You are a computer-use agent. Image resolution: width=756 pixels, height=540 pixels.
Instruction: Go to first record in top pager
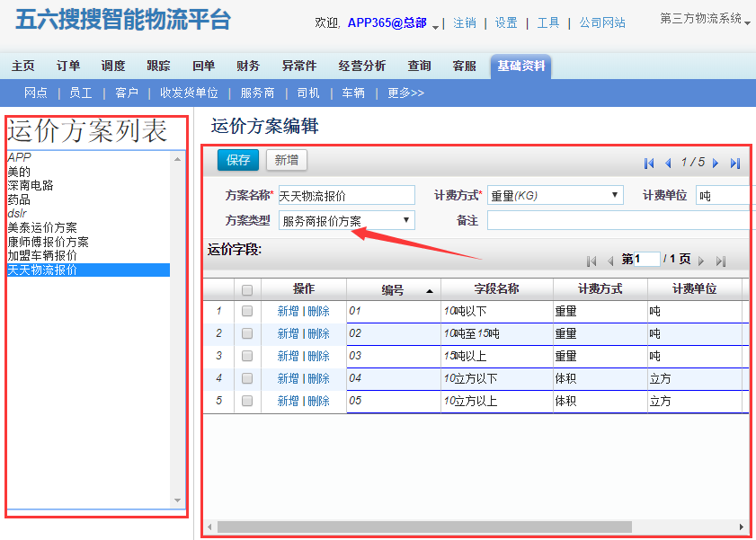click(x=649, y=164)
